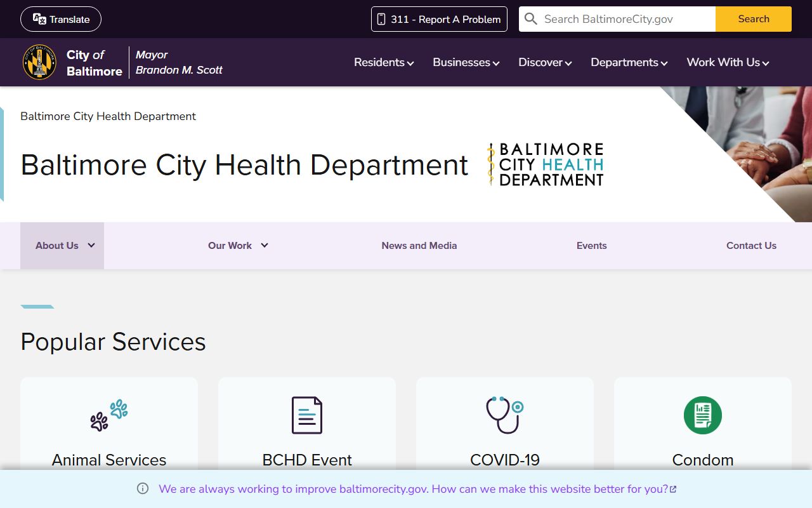The height and width of the screenshot is (508, 812).
Task: Go to the News and Media tab
Action: 419,246
